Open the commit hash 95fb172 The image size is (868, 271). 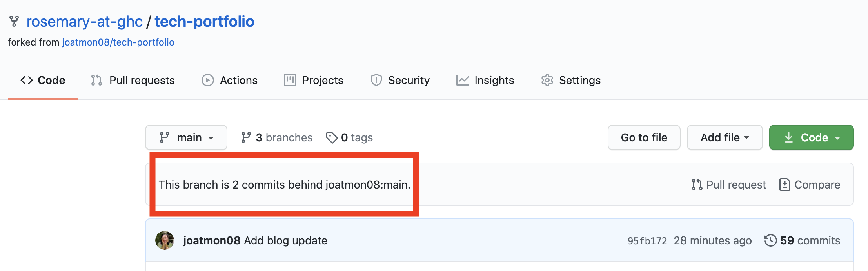coord(647,241)
